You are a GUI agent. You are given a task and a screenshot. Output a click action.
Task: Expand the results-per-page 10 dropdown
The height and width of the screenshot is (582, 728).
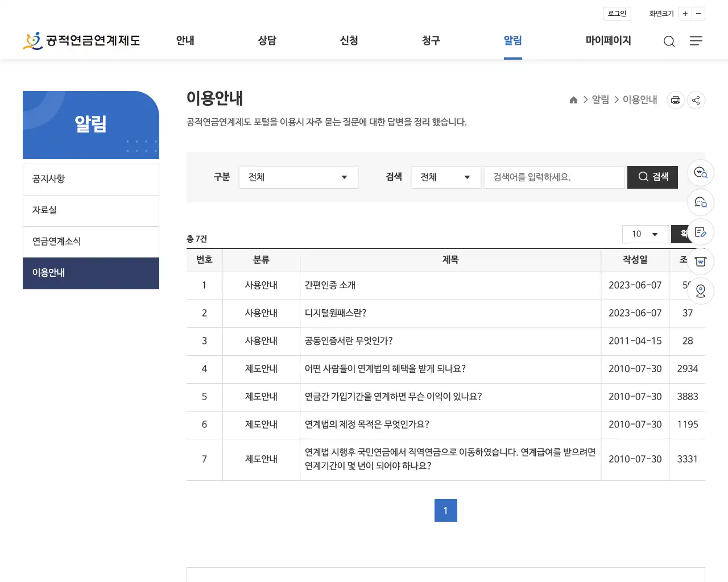(x=646, y=234)
